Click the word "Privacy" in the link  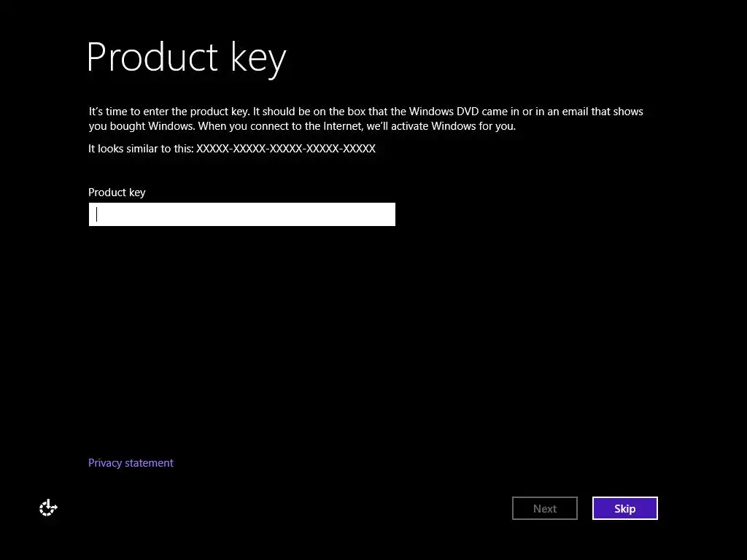[105, 463]
